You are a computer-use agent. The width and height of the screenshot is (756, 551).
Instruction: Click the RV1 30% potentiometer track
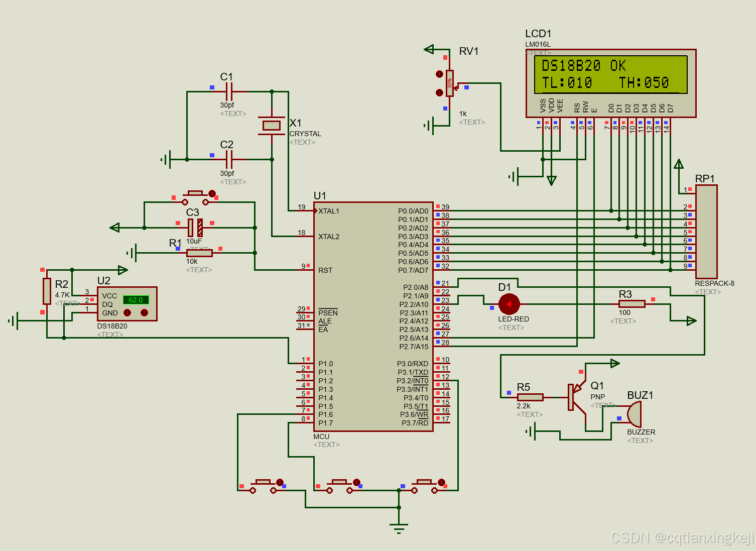(450, 83)
